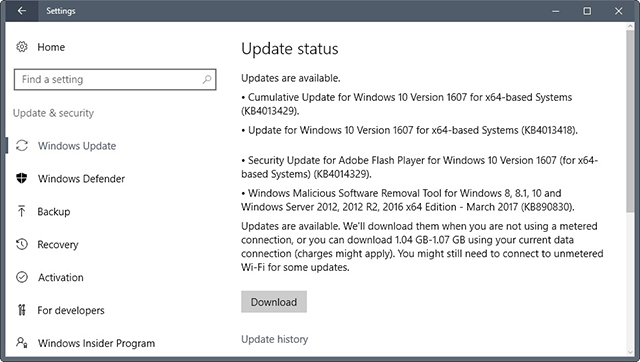Screen dimensions: 640x362
Task: Click the vertical scrollbar thumb
Action: tap(630, 121)
